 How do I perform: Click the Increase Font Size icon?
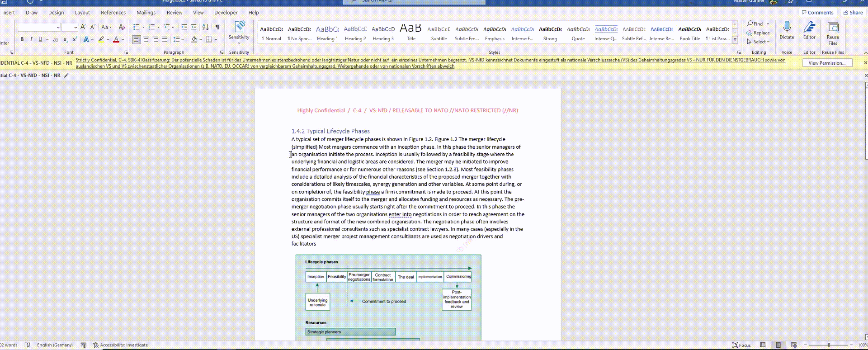coord(83,27)
